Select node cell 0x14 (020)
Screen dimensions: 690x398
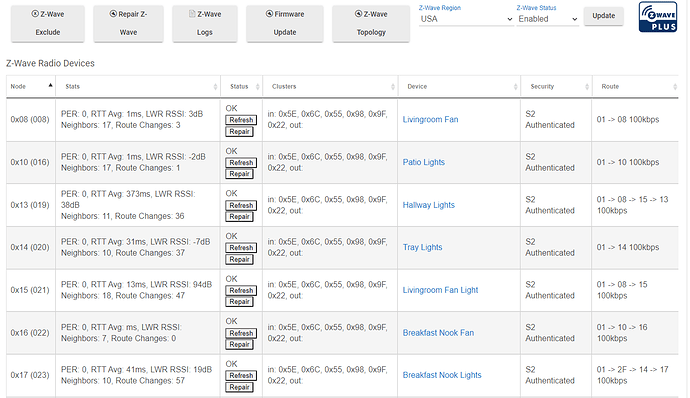pyautogui.click(x=30, y=247)
